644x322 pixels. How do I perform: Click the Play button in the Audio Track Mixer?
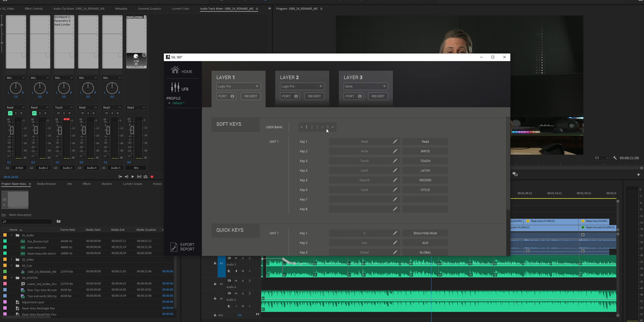coord(132,177)
